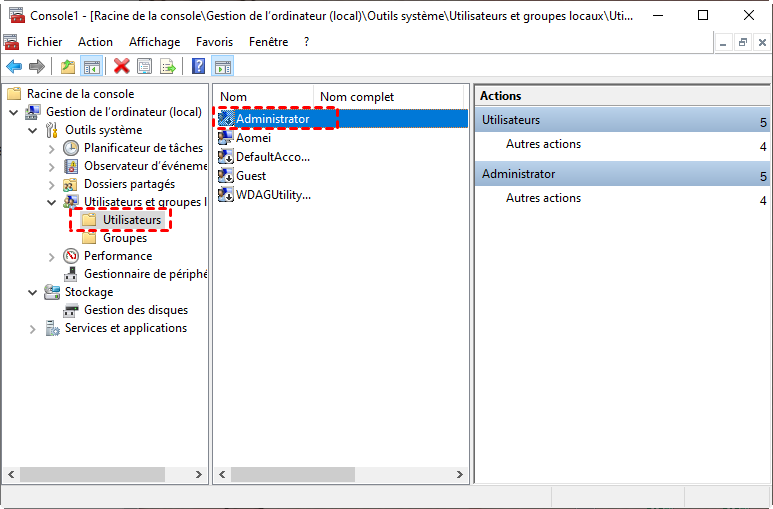This screenshot has height=509, width=773.
Task: Click the Console1 toolbox icon in title bar
Action: click(16, 15)
